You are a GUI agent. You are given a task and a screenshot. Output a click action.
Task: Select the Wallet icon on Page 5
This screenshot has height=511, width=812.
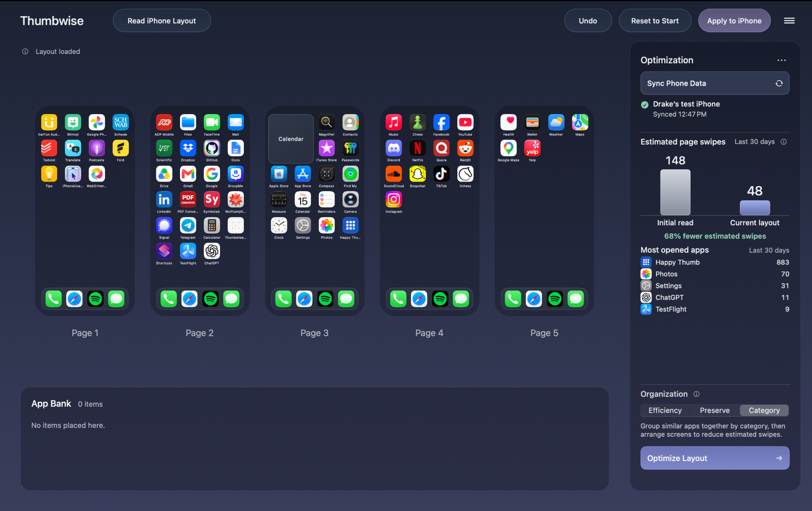tap(532, 122)
